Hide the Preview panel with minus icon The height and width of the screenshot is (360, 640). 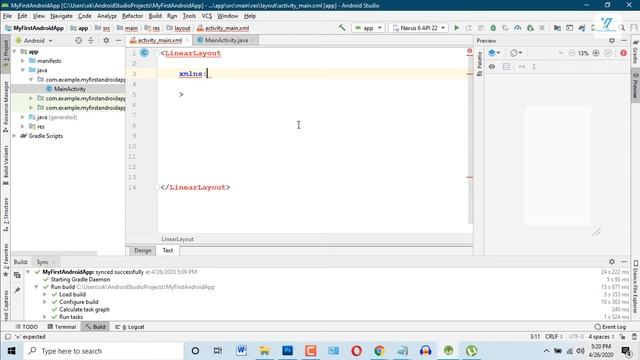tap(624, 41)
